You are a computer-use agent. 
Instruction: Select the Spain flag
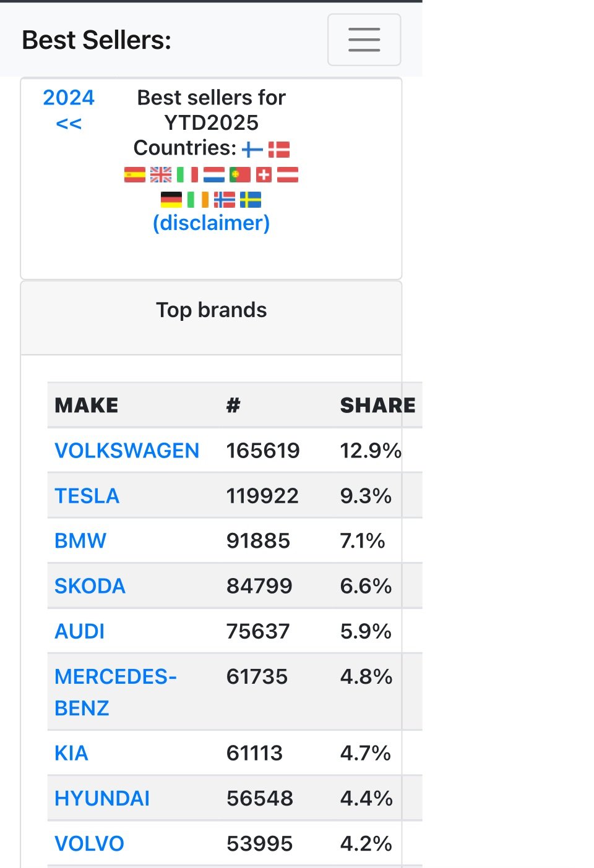tap(134, 175)
